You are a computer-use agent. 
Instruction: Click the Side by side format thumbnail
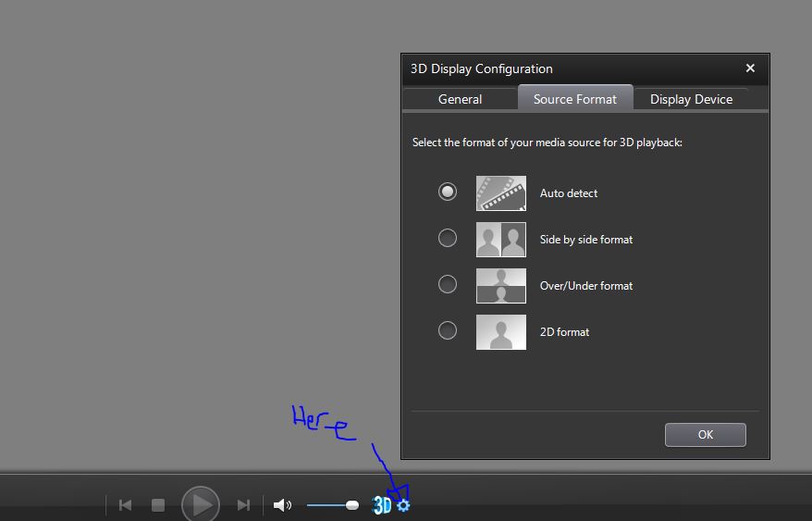click(500, 240)
